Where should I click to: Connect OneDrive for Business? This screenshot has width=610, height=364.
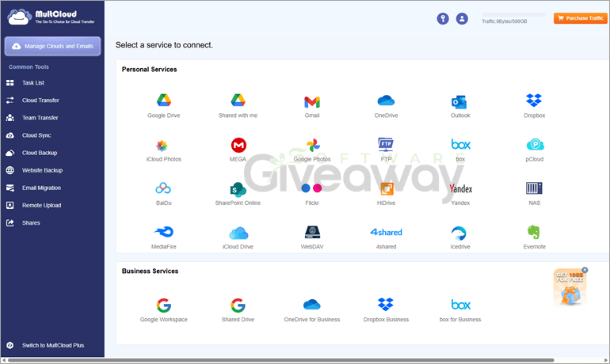pos(311,304)
